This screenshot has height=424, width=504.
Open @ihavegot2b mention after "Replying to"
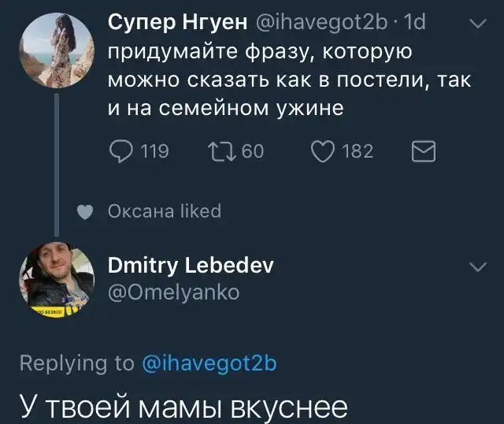209,363
